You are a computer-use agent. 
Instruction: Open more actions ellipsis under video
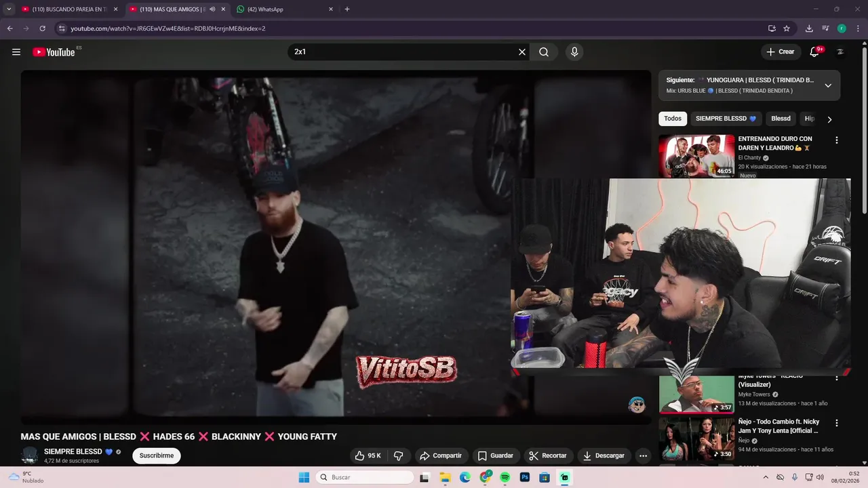click(x=643, y=455)
